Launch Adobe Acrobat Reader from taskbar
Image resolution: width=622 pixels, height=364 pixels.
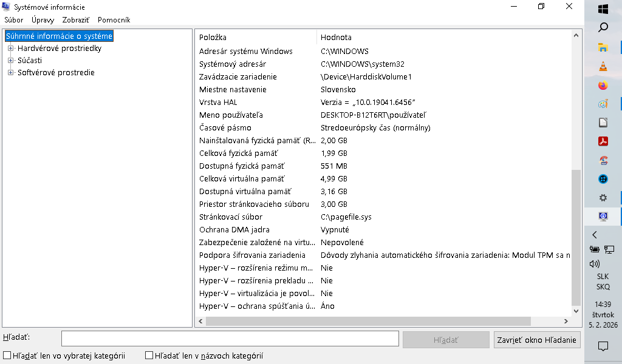pos(603,141)
